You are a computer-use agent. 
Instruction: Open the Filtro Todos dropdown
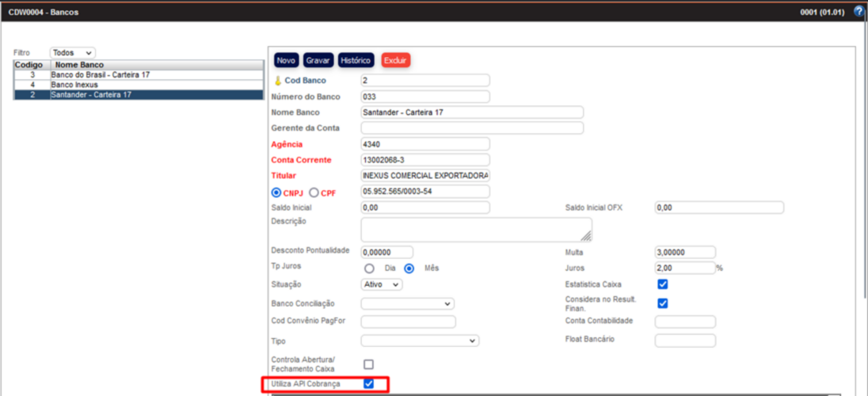coord(73,52)
